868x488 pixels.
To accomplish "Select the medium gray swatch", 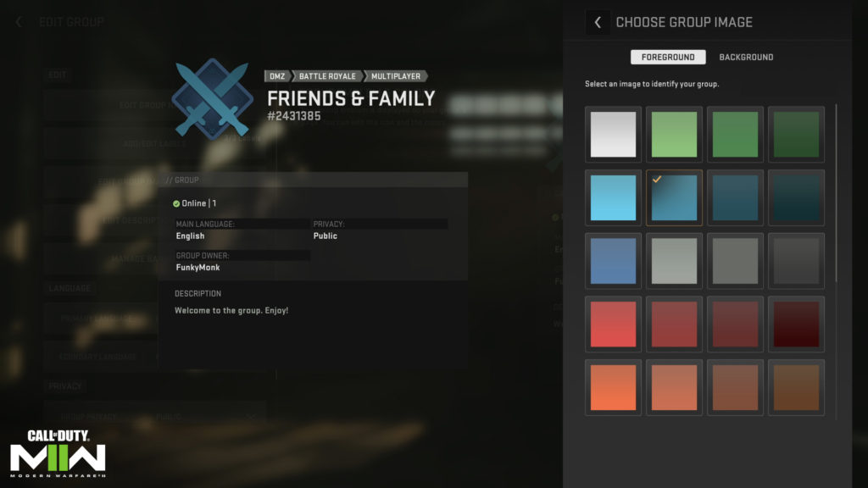I will (735, 261).
